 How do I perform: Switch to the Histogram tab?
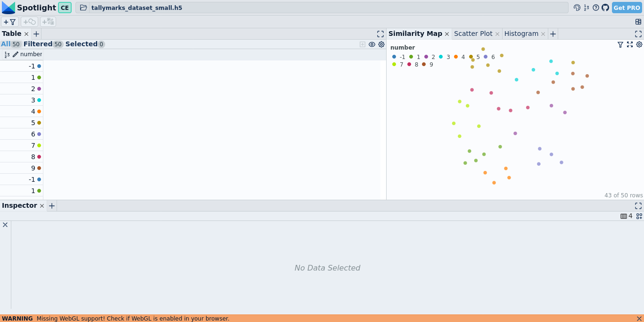(521, 34)
